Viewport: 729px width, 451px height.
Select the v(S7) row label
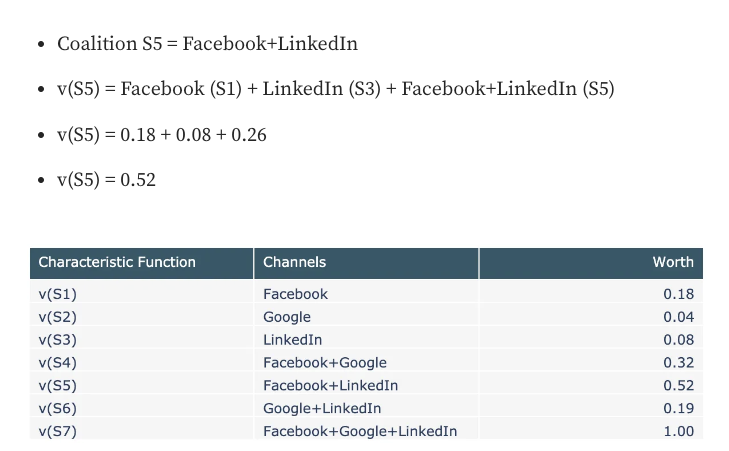[x=58, y=431]
